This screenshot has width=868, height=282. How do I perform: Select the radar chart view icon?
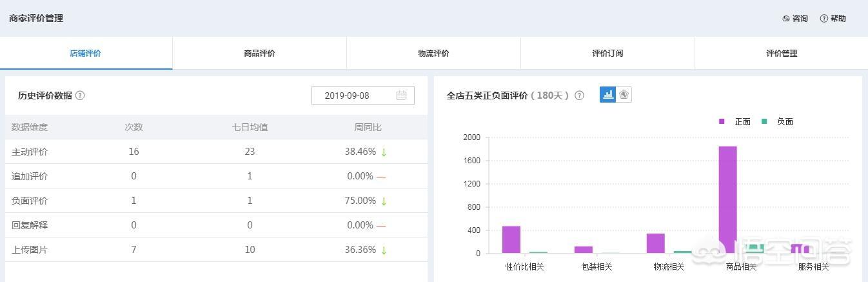coord(624,95)
